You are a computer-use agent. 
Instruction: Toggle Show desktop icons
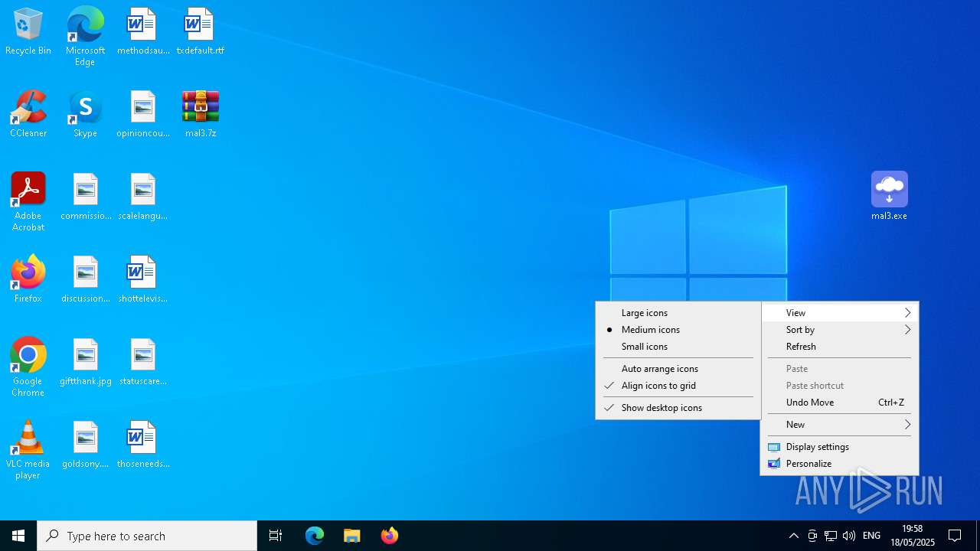(678, 408)
